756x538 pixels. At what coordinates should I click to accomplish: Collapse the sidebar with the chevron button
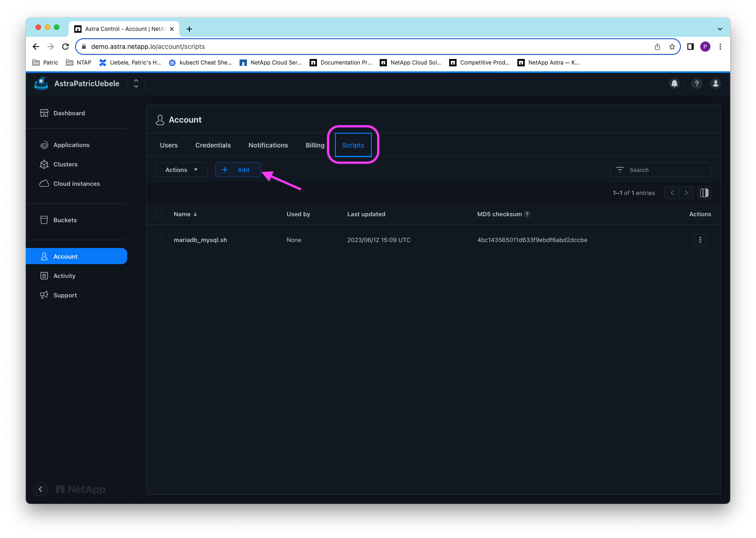(x=41, y=489)
